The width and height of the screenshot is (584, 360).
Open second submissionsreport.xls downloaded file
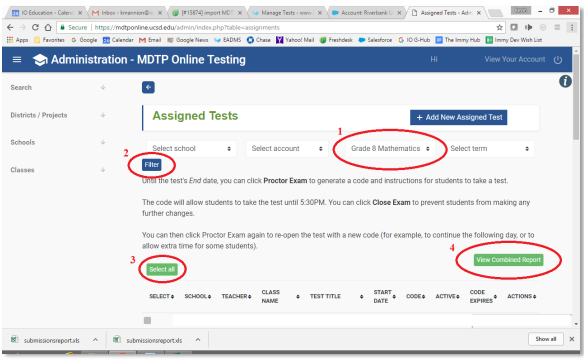[x=148, y=340]
